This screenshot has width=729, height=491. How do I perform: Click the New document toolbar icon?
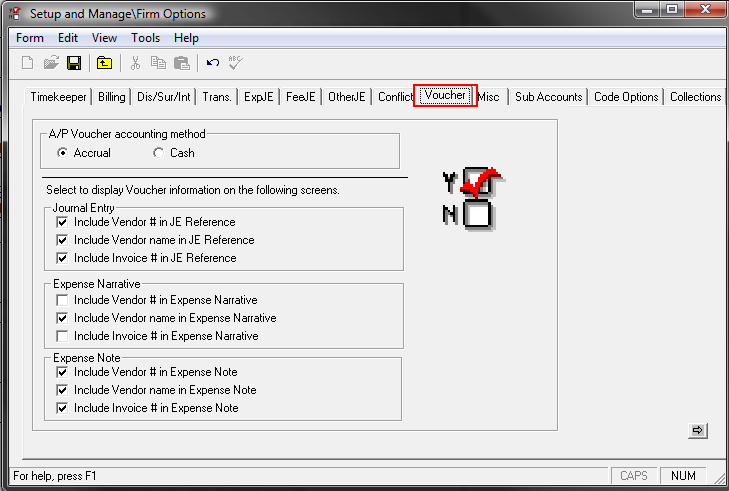click(x=28, y=63)
